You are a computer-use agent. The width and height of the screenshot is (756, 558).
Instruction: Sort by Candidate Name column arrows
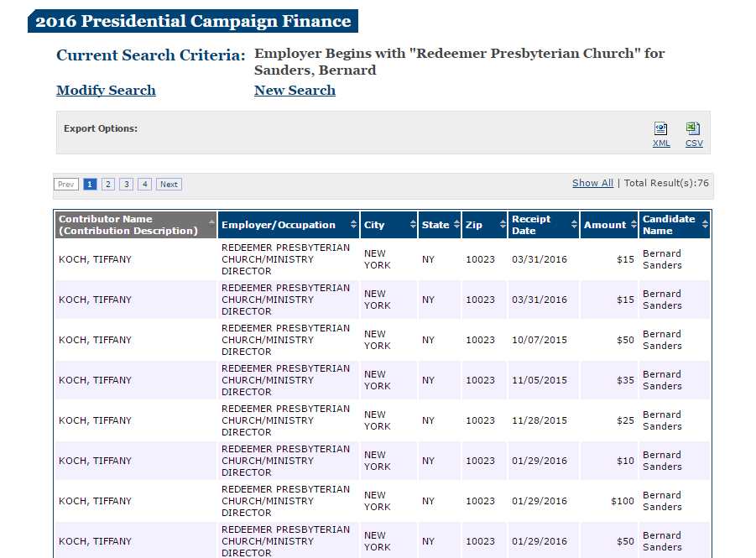pyautogui.click(x=705, y=224)
